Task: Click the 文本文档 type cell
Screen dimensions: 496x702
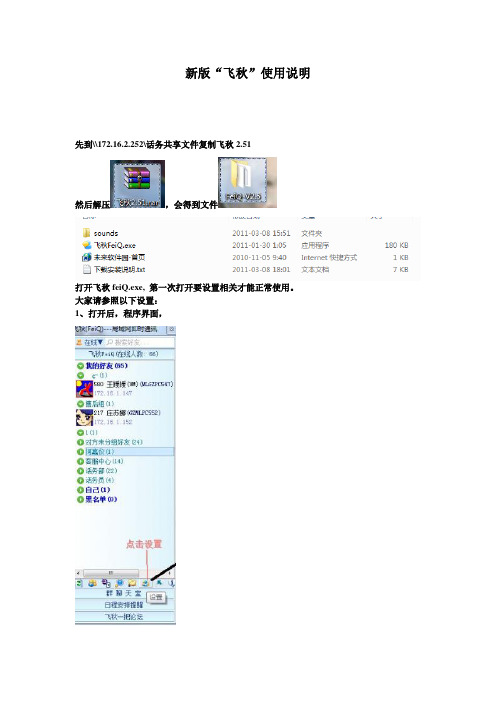Action: coord(315,269)
